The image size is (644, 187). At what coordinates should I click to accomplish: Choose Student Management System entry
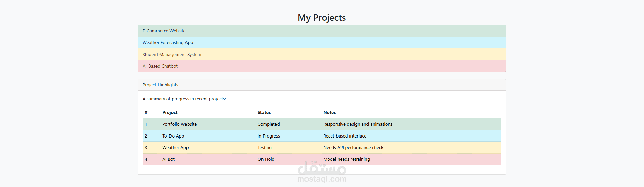pos(321,54)
